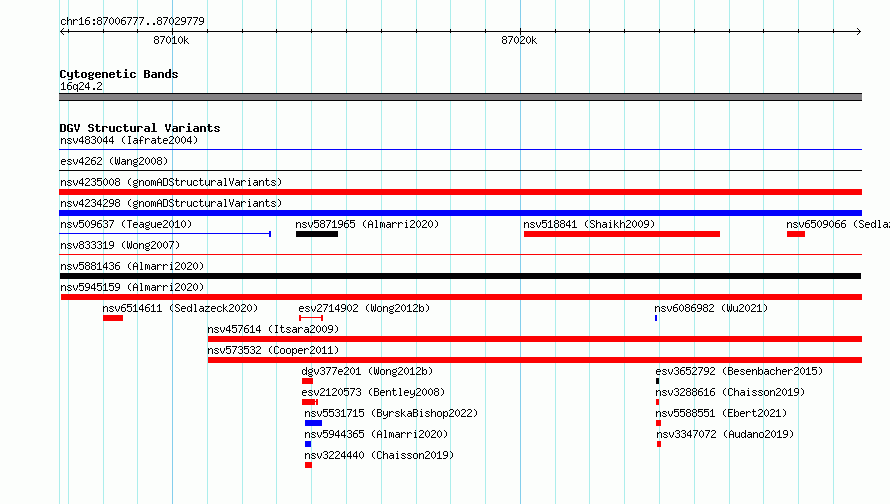890x504 pixels.
Task: Click the nsv518841 (Shaikh2009) label
Action: pos(589,224)
